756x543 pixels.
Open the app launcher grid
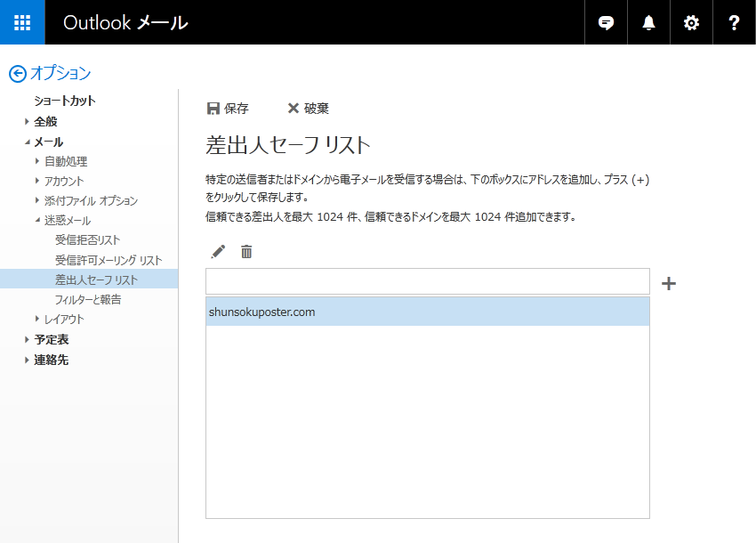tap(22, 22)
